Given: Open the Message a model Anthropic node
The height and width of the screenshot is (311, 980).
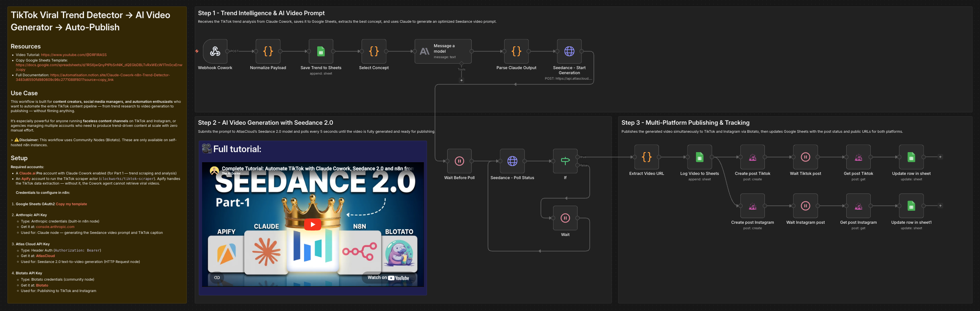Looking at the screenshot, I should 443,51.
